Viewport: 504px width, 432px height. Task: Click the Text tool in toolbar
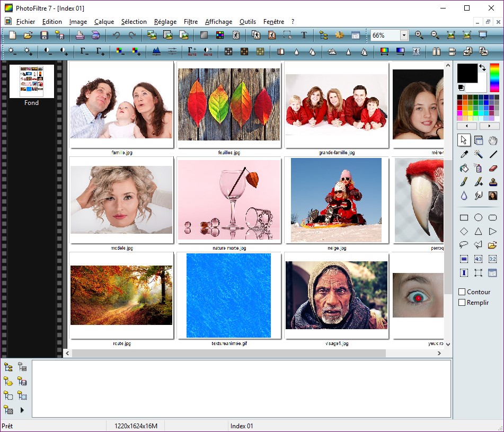(x=304, y=36)
